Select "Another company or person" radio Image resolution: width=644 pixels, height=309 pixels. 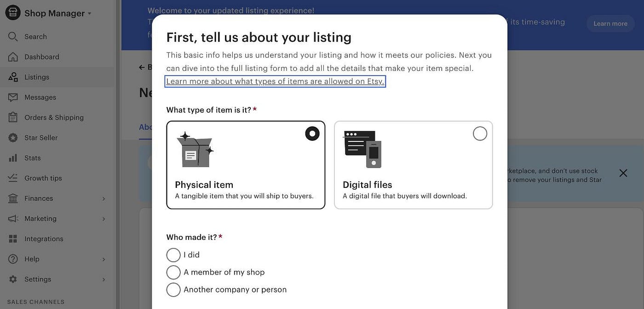click(173, 290)
